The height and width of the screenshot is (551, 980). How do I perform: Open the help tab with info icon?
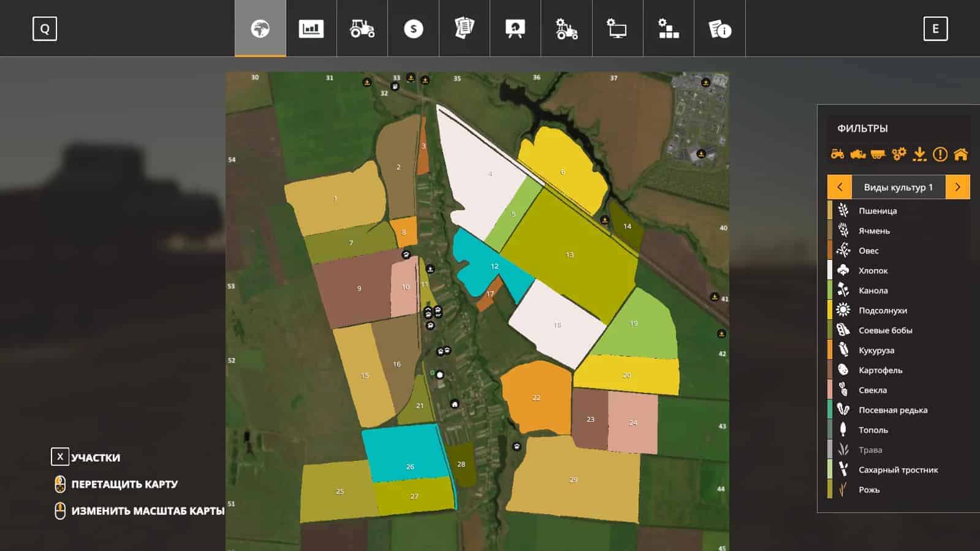[x=720, y=29]
